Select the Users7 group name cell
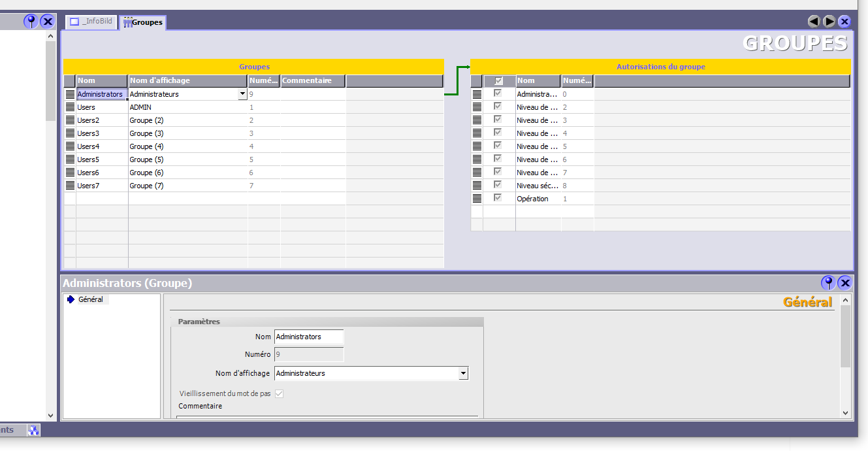The image size is (868, 451). click(x=101, y=186)
